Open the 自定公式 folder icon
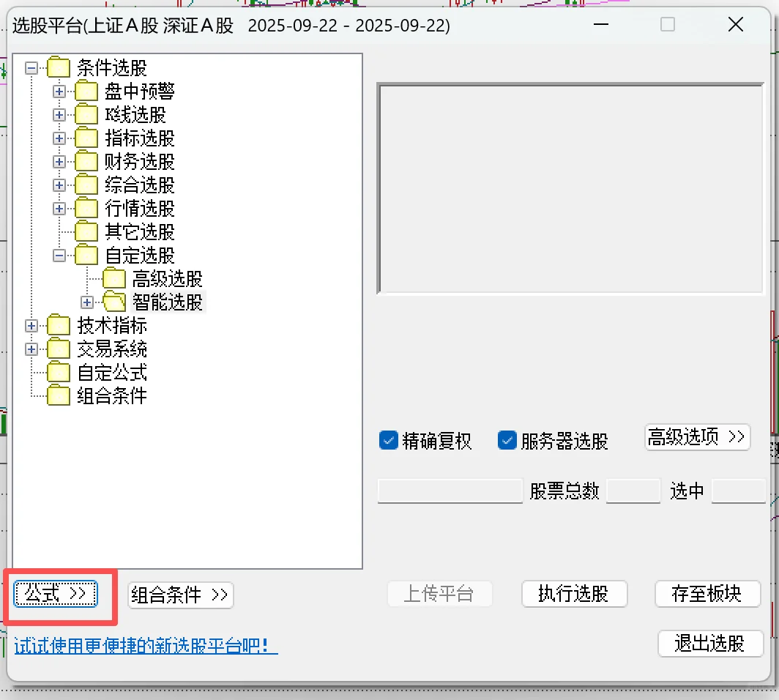The image size is (779, 700). [59, 372]
